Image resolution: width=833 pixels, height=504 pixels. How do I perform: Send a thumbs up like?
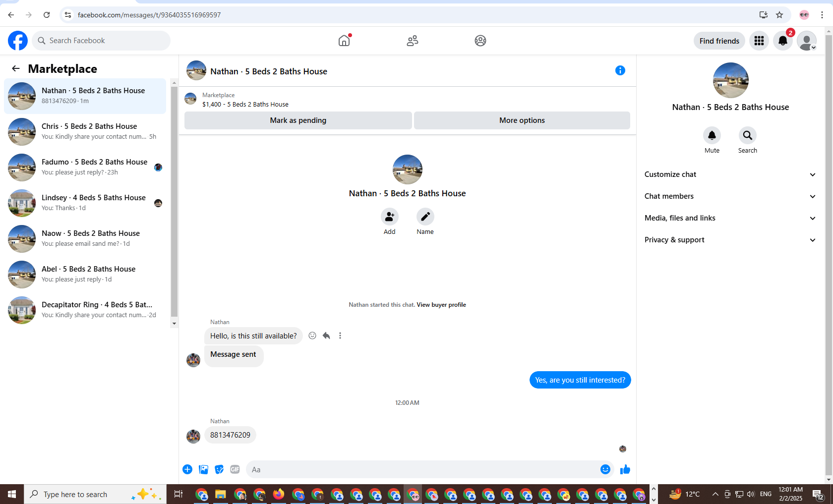coord(625,469)
